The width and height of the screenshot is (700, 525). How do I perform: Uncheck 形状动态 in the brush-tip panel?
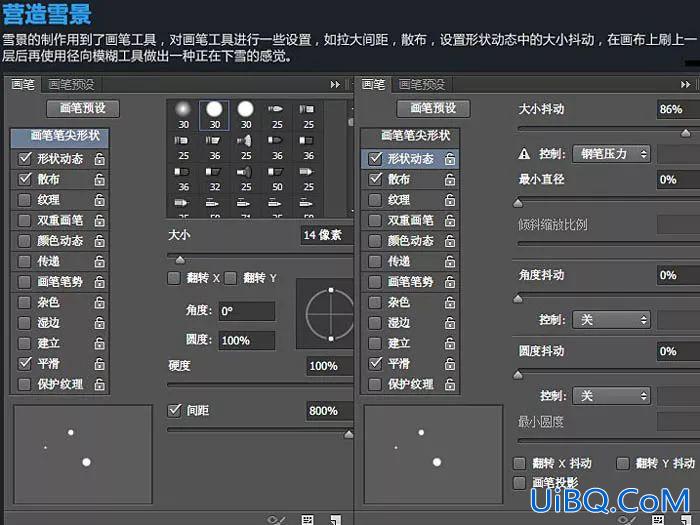coord(25,158)
